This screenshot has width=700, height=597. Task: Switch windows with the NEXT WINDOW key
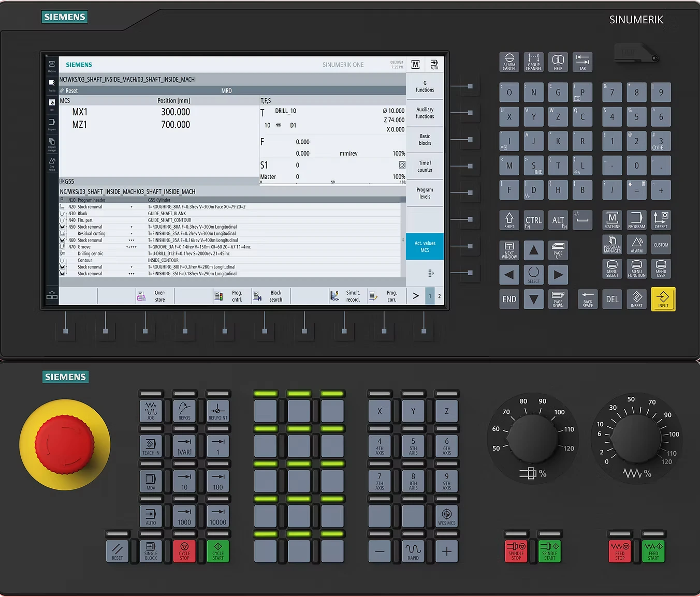(x=509, y=250)
